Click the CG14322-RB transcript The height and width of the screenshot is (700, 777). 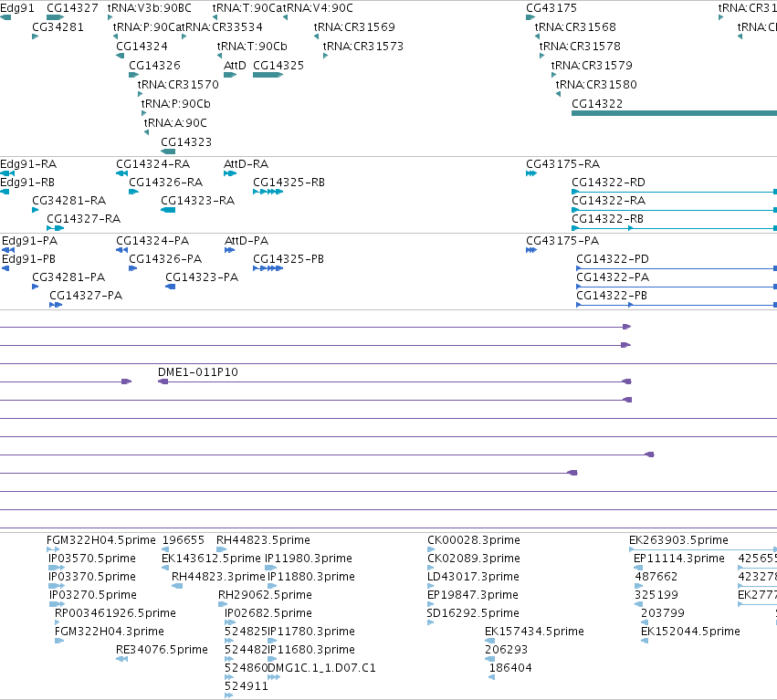[x=674, y=228]
